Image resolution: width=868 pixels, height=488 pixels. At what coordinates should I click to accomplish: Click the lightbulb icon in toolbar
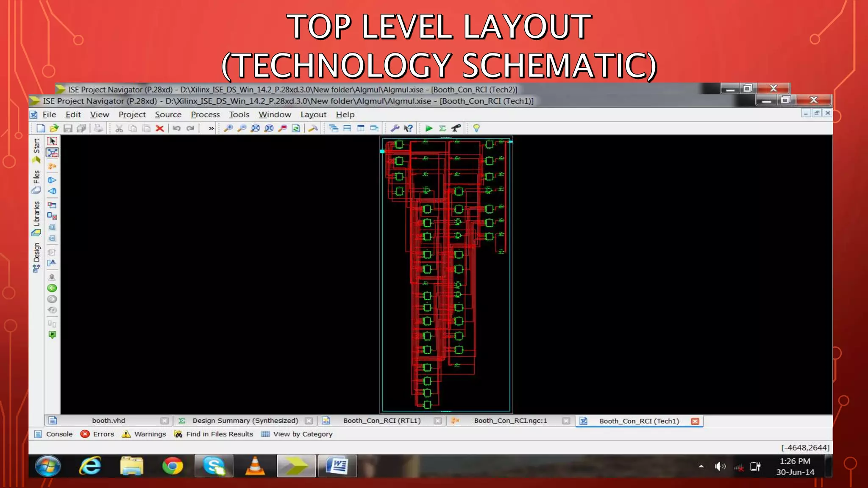[476, 128]
